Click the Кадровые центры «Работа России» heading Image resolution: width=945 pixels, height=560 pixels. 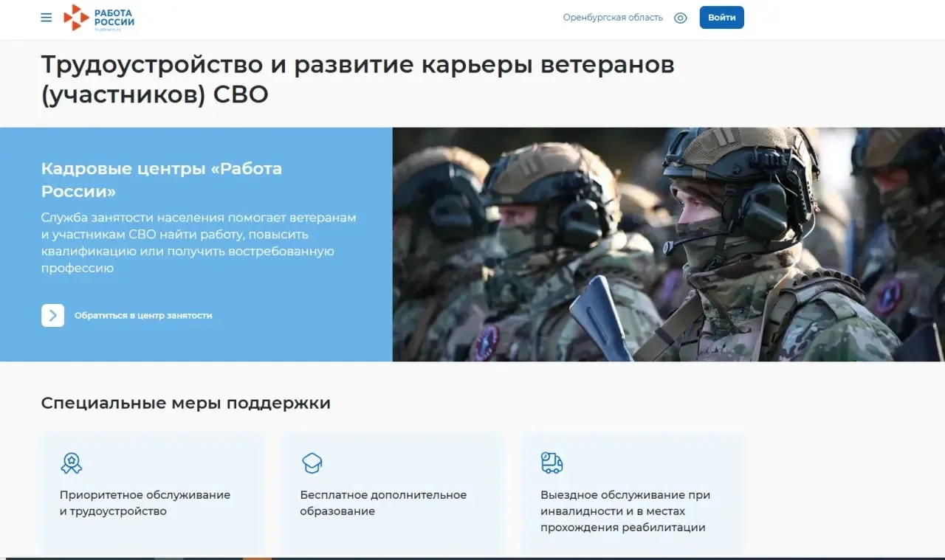tap(162, 180)
